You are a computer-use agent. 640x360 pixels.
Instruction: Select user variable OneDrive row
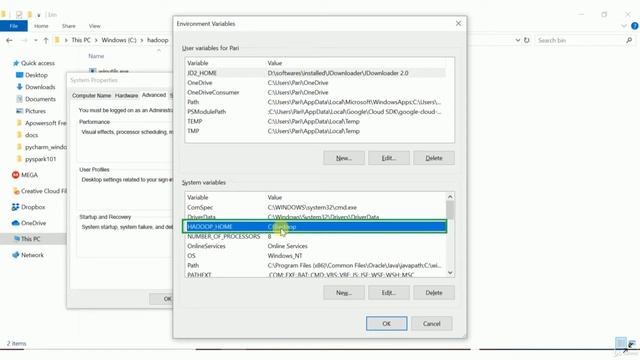coord(315,83)
